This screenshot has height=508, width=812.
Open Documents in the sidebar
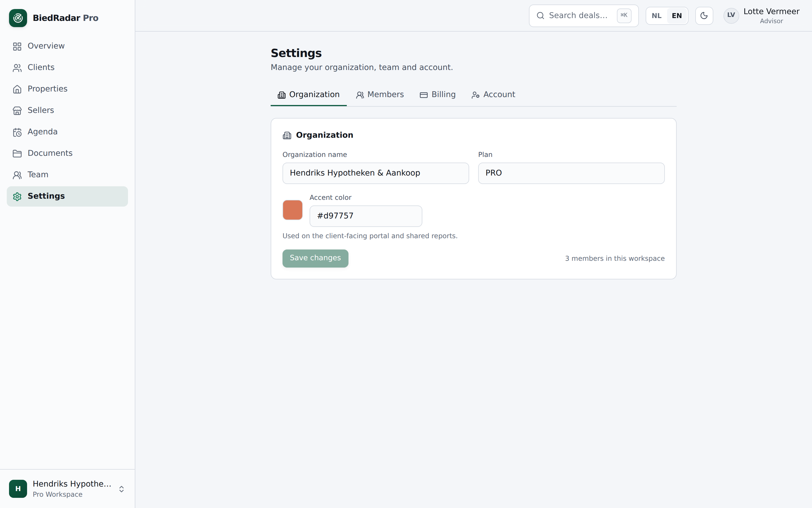tap(67, 154)
